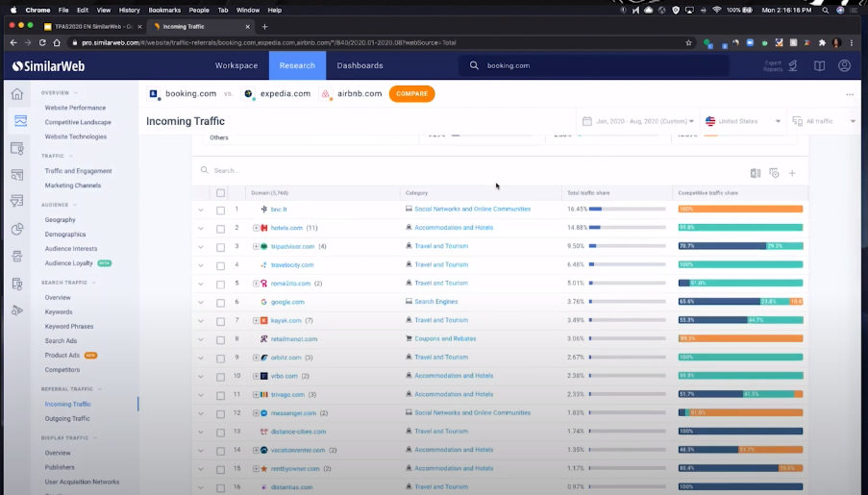Open the user account profile icon
This screenshot has height=495, width=868.
[844, 66]
